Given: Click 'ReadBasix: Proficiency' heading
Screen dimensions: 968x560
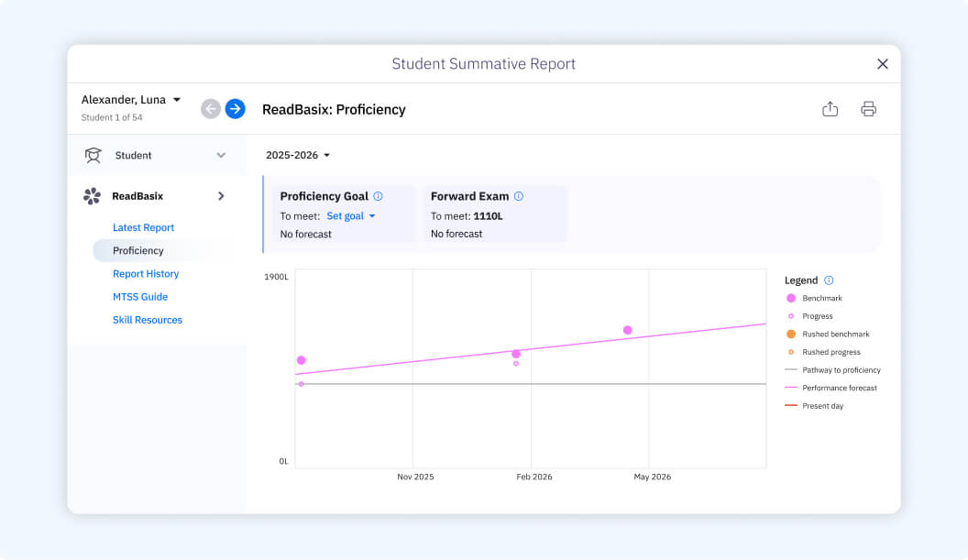Looking at the screenshot, I should (334, 109).
